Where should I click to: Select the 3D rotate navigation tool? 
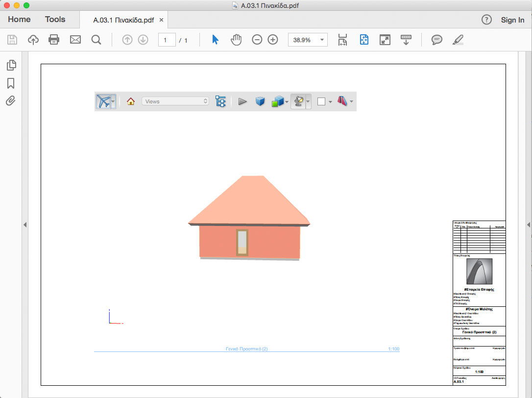point(104,101)
